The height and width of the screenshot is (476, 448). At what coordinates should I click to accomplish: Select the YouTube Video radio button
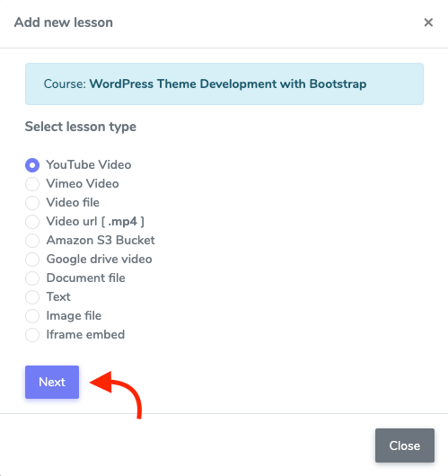[32, 165]
